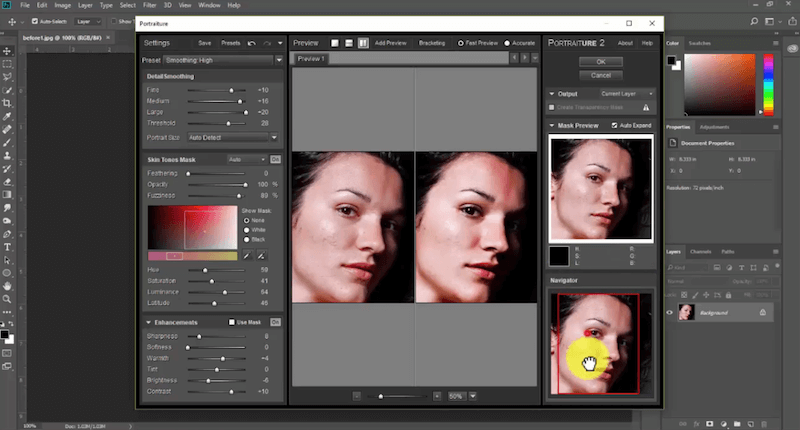
Task: Switch to single-pane preview layout icon
Action: 335,43
